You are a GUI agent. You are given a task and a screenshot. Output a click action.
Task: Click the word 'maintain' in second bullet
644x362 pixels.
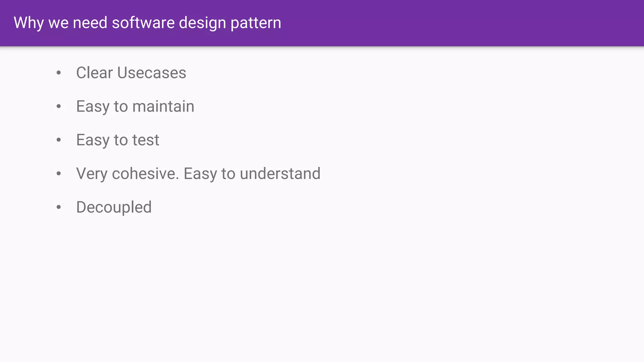163,106
